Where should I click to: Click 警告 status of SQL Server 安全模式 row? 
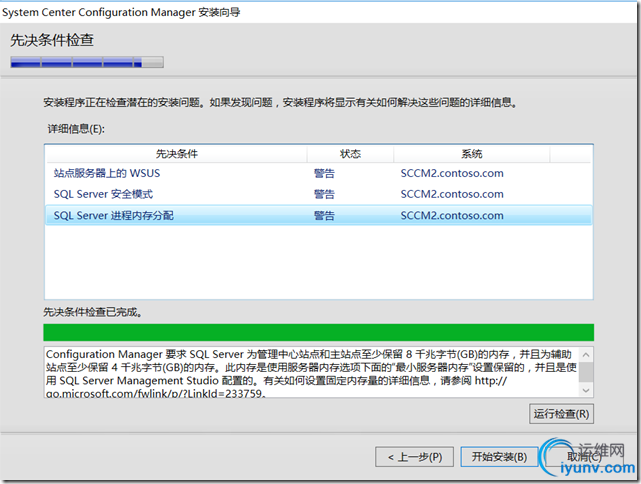click(324, 194)
